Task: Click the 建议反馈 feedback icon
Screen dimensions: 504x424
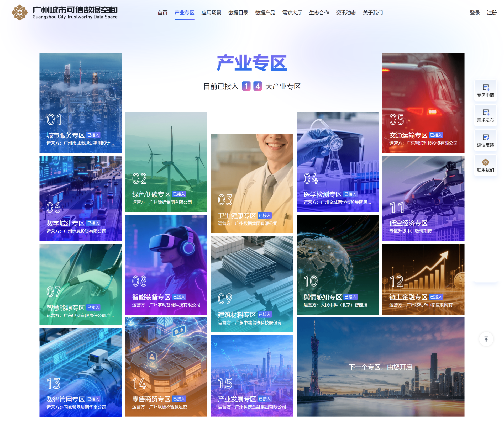Action: click(x=485, y=140)
